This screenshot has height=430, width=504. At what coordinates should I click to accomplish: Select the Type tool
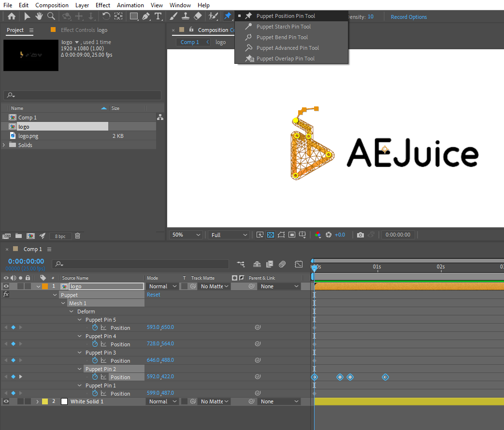(158, 16)
